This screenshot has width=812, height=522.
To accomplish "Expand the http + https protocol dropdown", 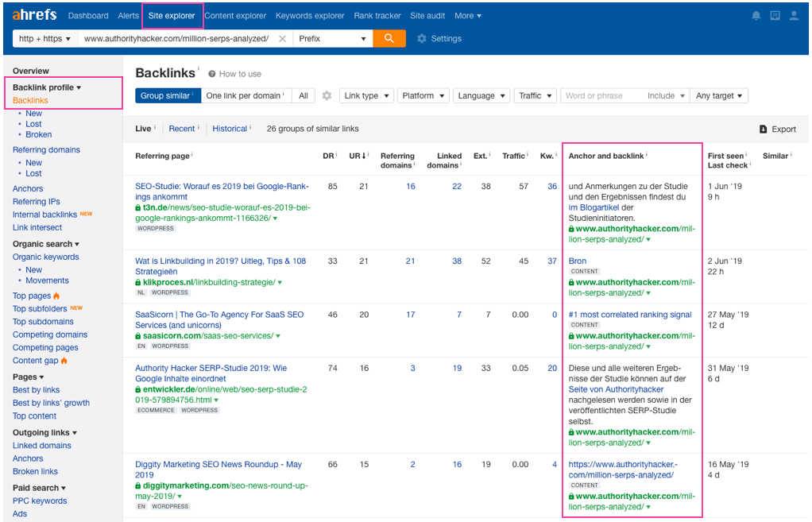I will (x=44, y=38).
